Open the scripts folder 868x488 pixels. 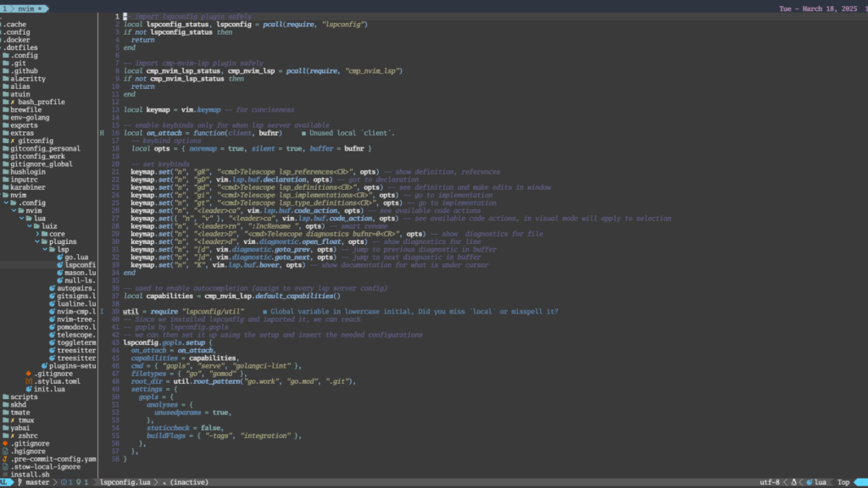(x=24, y=396)
